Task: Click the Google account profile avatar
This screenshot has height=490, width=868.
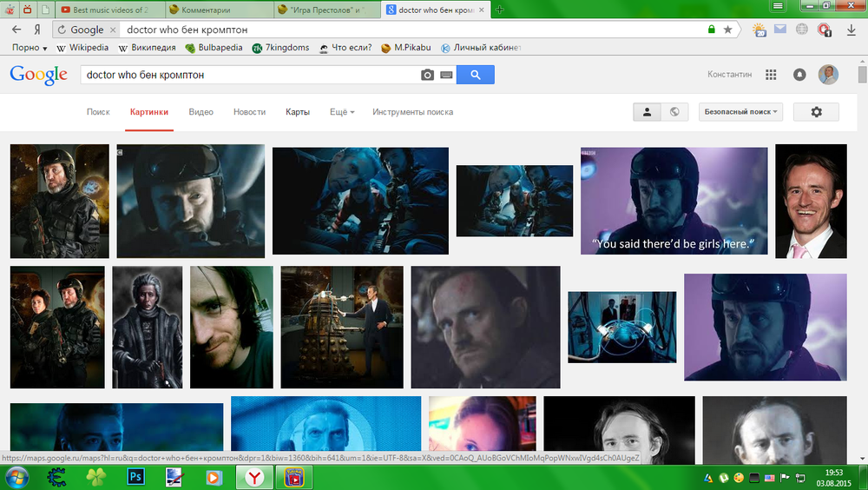Action: coord(829,75)
